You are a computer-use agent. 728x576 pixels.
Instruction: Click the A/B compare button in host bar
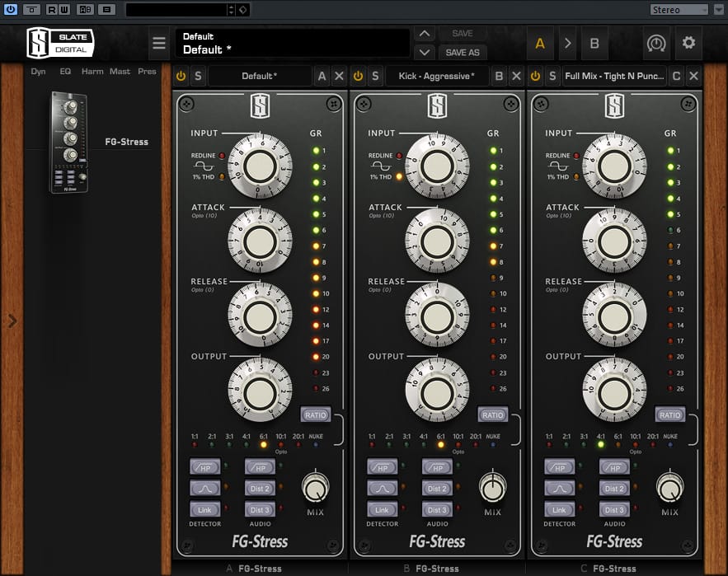85,9
